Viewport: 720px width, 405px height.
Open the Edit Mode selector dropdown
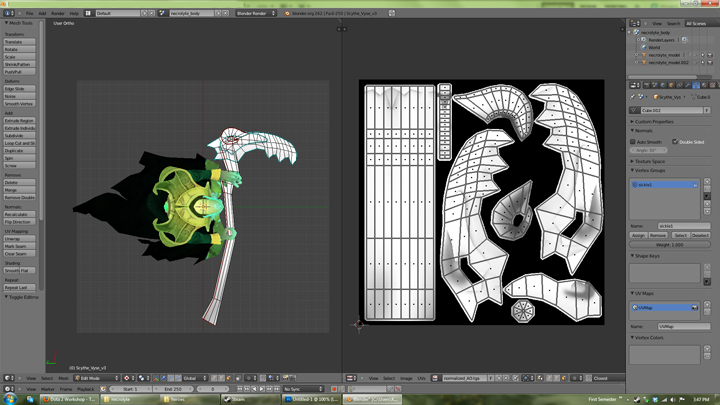[92, 378]
